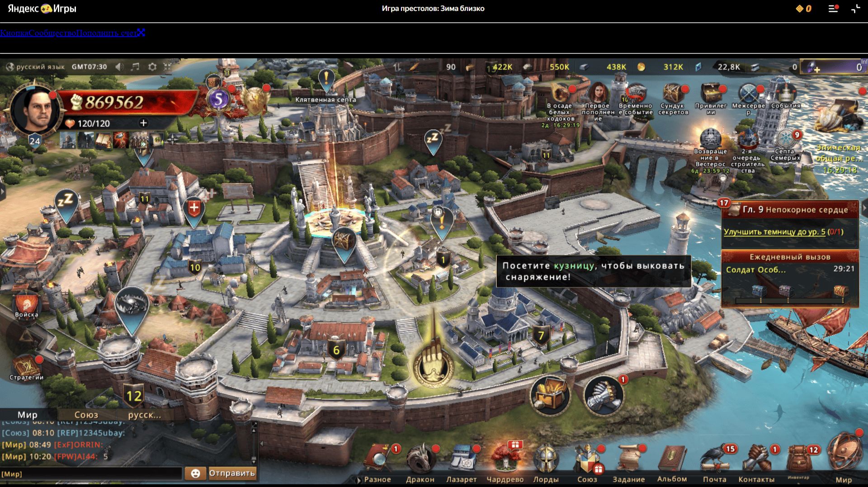The width and height of the screenshot is (868, 487).
Task: Open the Сундук секретов icon
Action: pyautogui.click(x=673, y=92)
